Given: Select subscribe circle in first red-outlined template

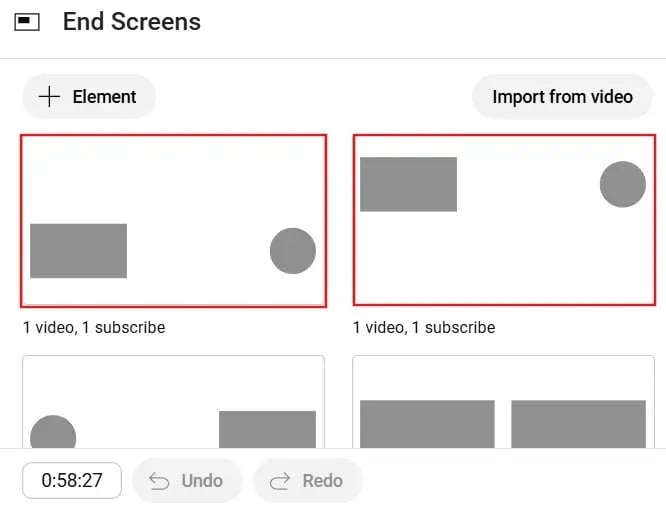Looking at the screenshot, I should [292, 251].
